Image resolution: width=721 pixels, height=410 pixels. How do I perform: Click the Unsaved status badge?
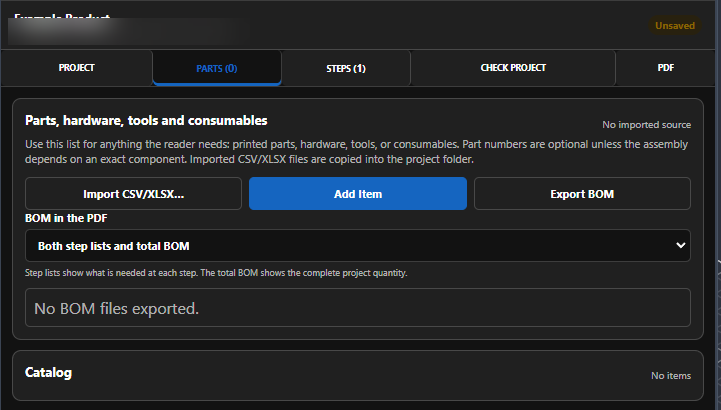pos(675,26)
